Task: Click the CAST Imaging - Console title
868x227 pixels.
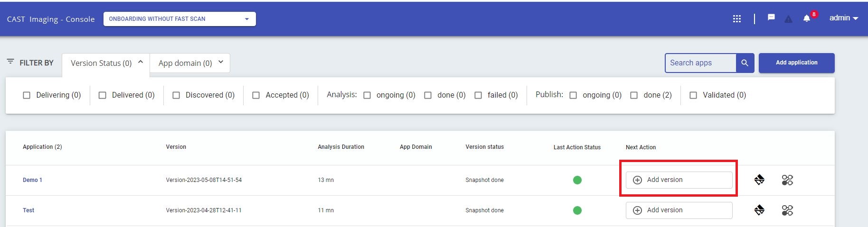Action: tap(51, 19)
